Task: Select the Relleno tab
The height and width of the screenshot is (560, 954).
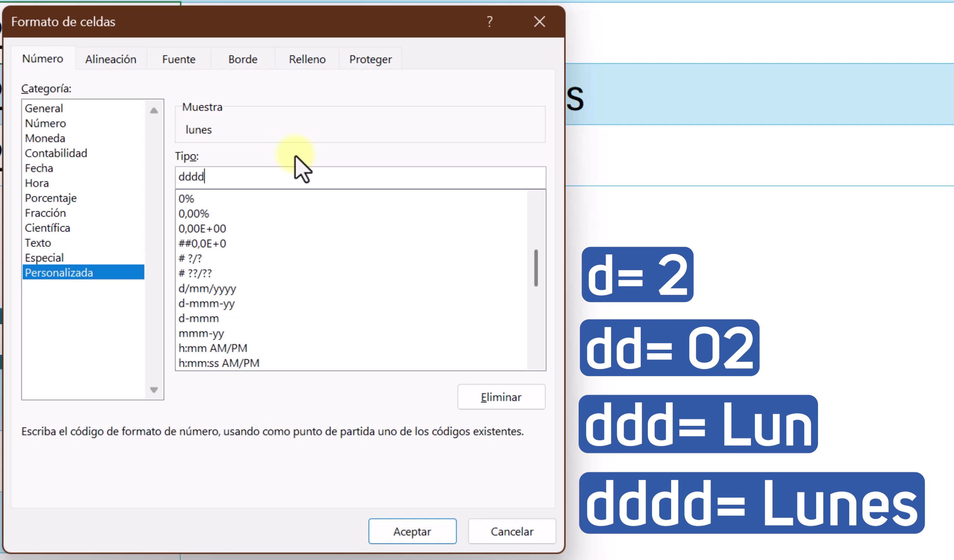Action: coord(307,59)
